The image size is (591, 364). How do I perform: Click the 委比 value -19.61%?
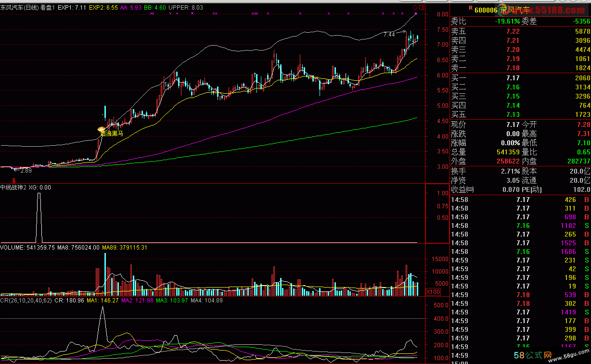[507, 21]
